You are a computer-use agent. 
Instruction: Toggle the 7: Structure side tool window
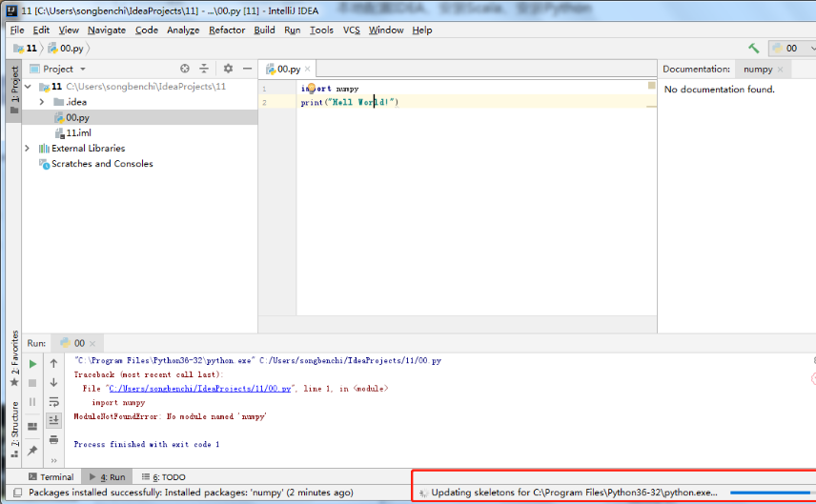(x=14, y=430)
